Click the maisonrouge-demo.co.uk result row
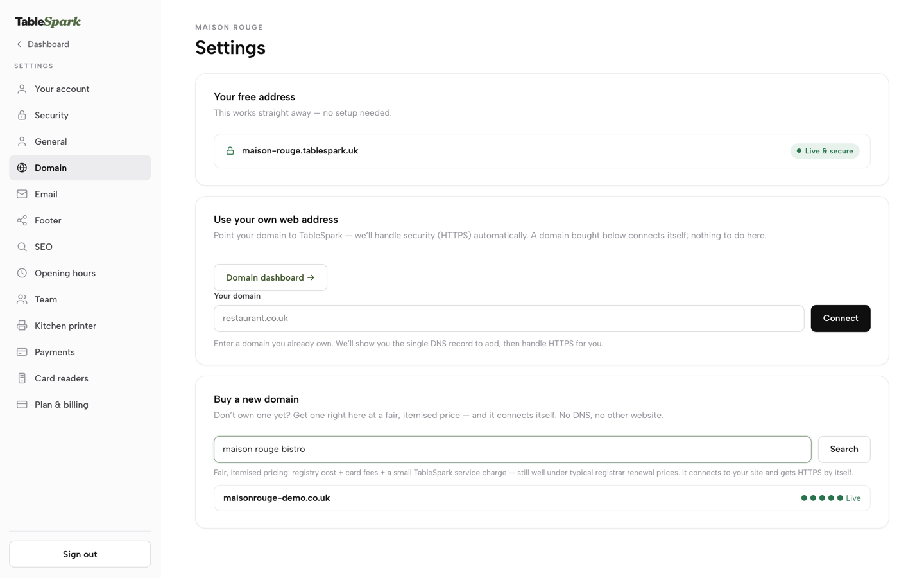924x578 pixels. click(x=542, y=498)
